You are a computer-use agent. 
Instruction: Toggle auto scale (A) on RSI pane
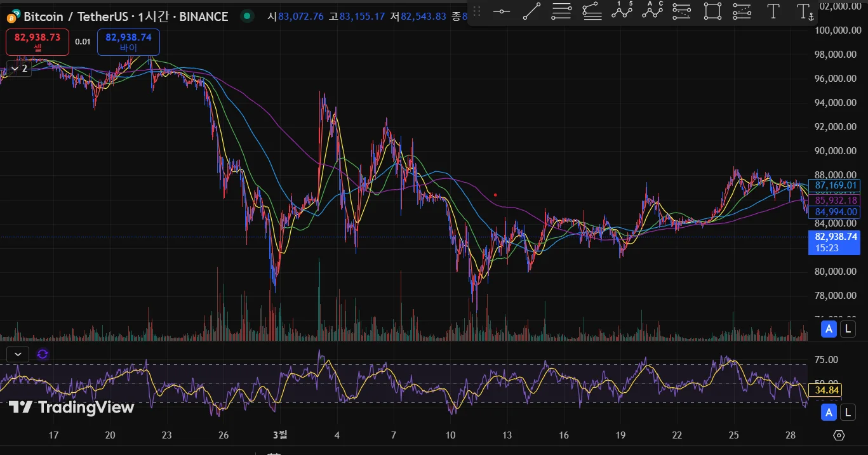tap(828, 412)
